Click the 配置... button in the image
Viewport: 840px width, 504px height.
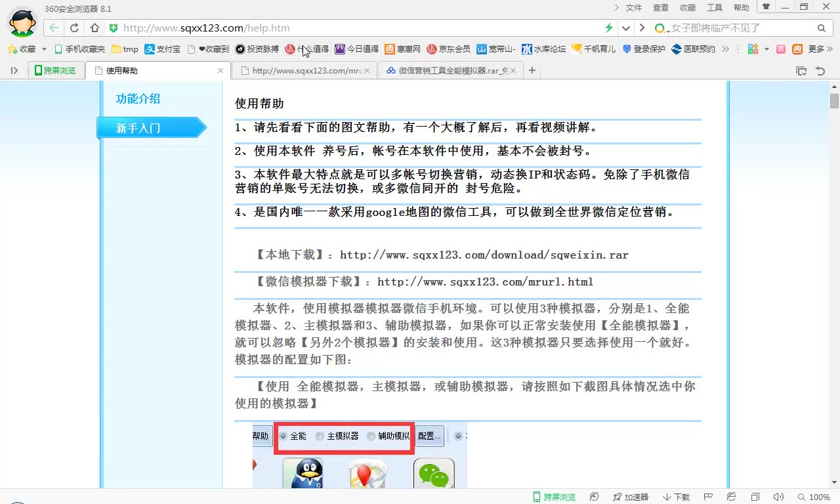pyautogui.click(x=429, y=436)
